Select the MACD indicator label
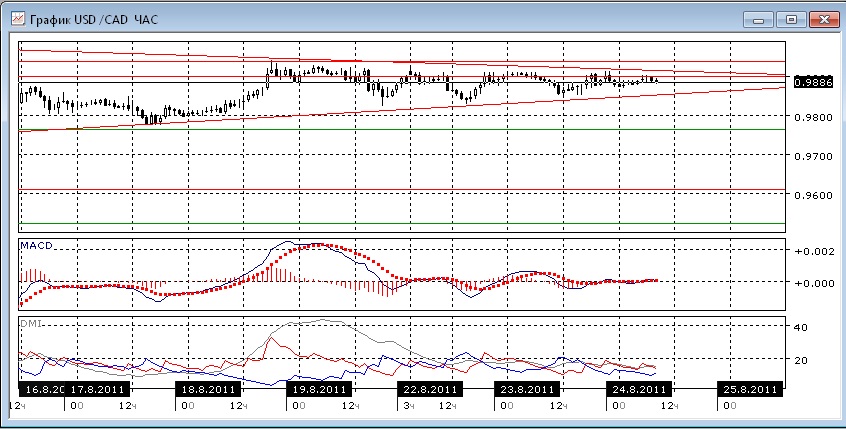Viewport: 846px width, 429px height. click(x=37, y=246)
